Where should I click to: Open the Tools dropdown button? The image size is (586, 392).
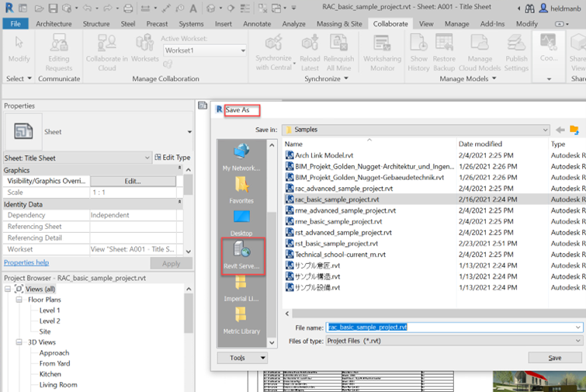tap(242, 358)
